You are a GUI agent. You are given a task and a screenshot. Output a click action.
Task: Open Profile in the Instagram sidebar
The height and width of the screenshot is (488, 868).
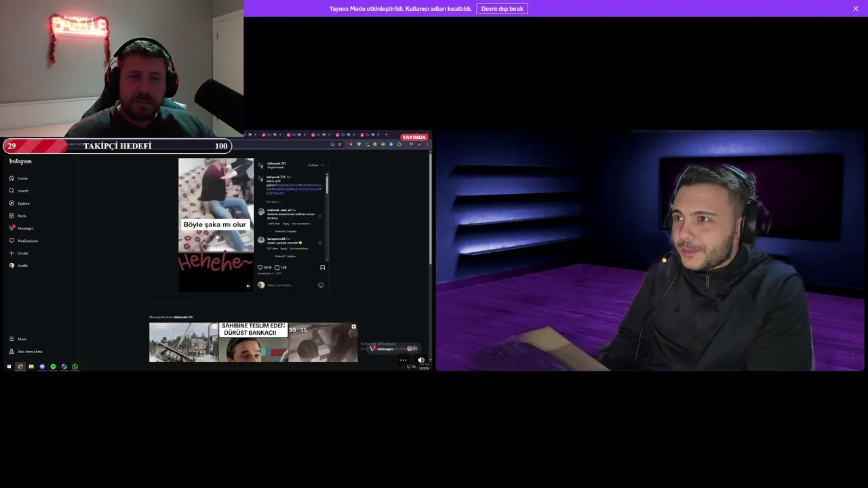tap(18, 266)
